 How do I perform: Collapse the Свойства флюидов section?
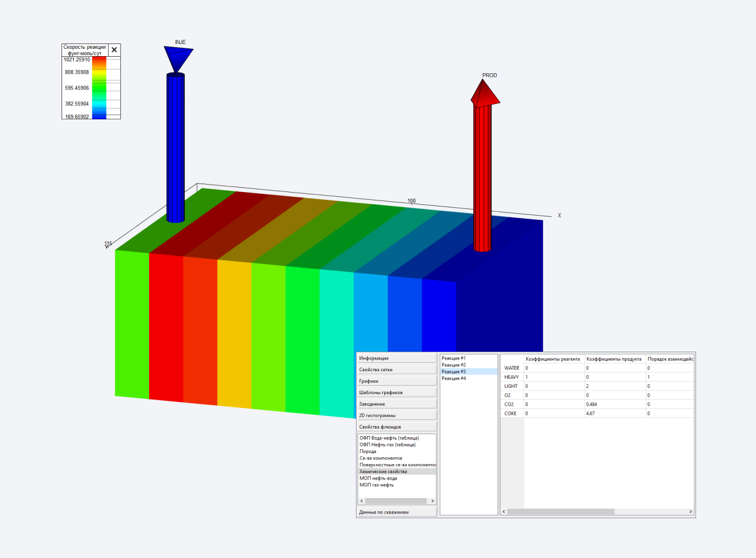coord(397,427)
